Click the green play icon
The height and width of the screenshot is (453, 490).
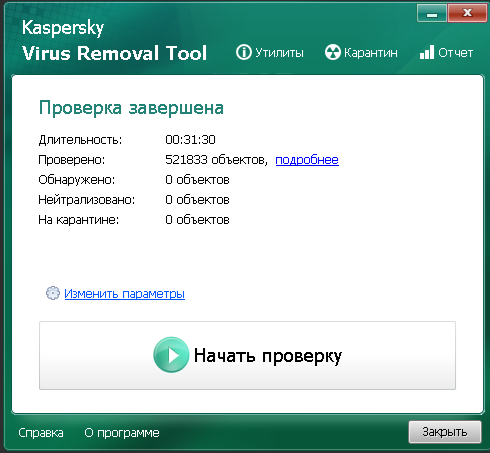[171, 355]
